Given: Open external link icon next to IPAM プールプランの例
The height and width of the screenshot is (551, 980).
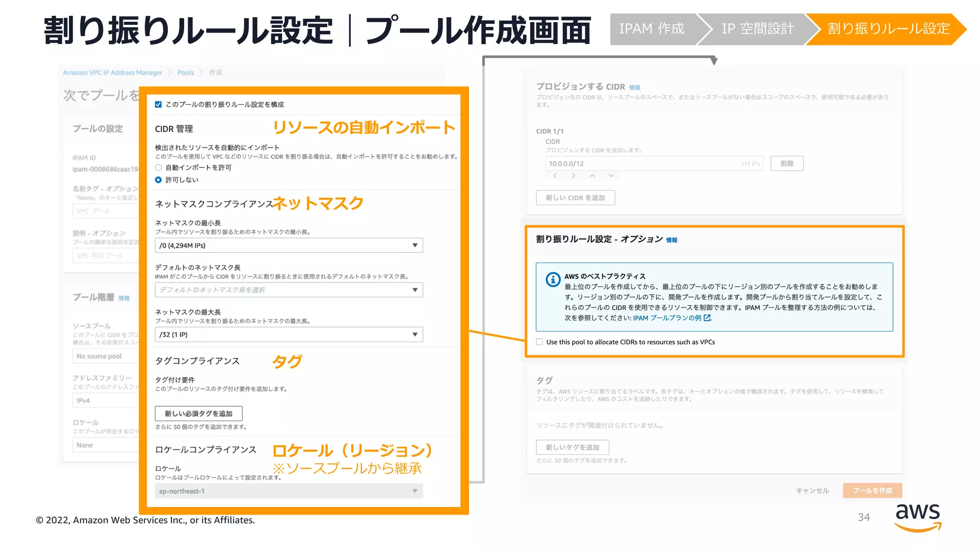Looking at the screenshot, I should click(x=707, y=318).
